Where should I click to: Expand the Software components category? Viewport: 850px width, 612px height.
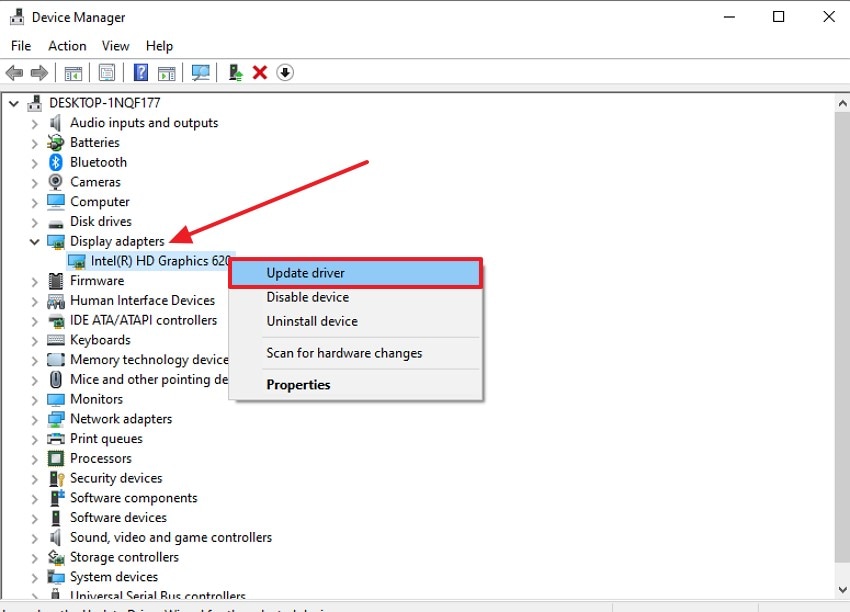point(35,498)
